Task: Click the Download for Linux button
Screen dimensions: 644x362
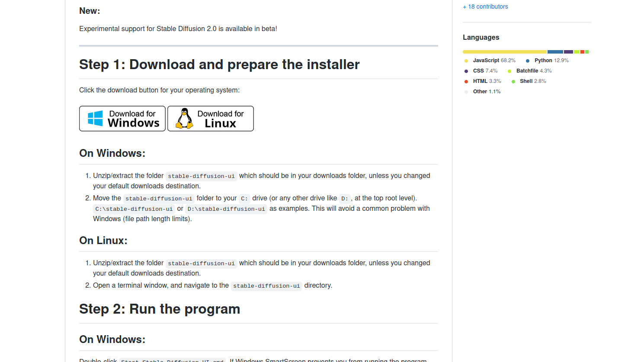Action: tap(211, 118)
